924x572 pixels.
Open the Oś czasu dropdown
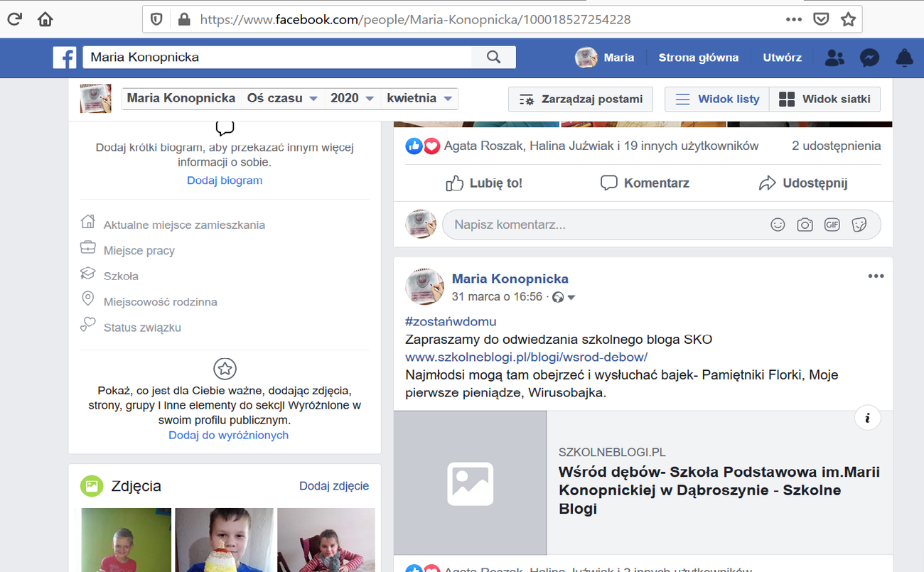coord(283,98)
